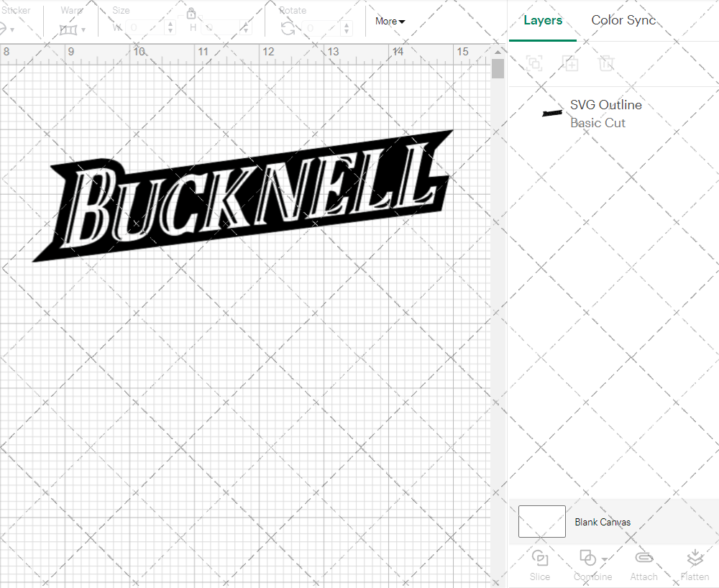
Task: Switch to the Color Sync tab
Action: [x=623, y=20]
